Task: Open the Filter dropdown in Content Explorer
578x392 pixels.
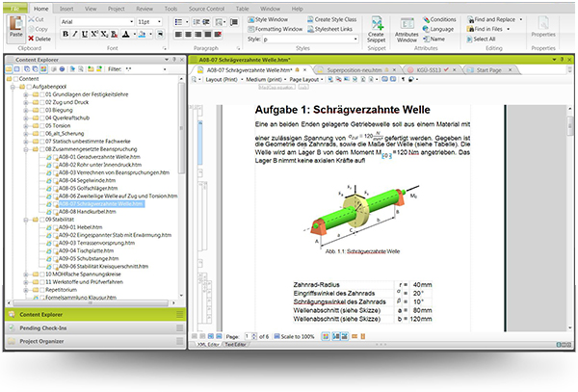Action: (165, 69)
